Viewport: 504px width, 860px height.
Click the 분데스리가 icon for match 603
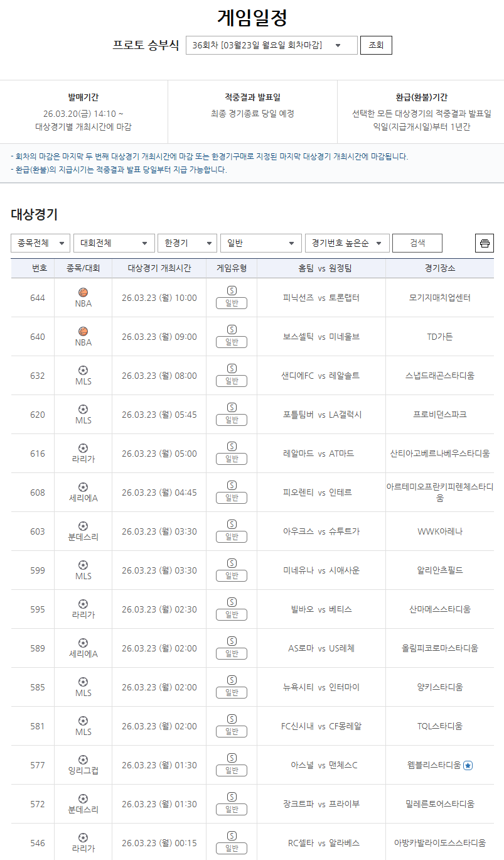point(82,526)
